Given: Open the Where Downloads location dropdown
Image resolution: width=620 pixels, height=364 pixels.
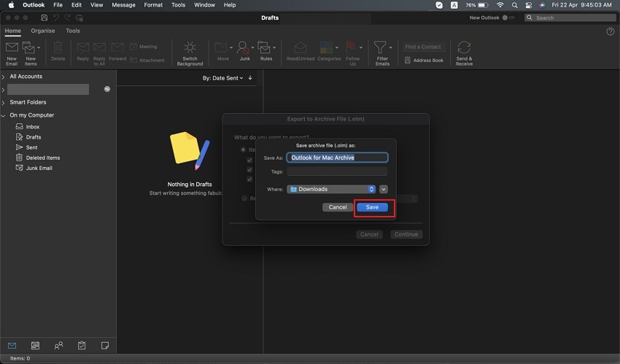Looking at the screenshot, I should tap(331, 190).
